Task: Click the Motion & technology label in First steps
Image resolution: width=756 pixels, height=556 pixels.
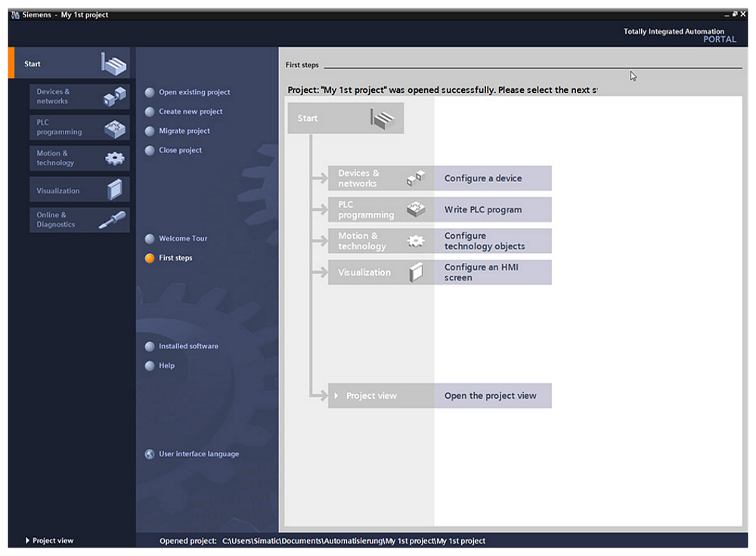Action: coord(362,241)
